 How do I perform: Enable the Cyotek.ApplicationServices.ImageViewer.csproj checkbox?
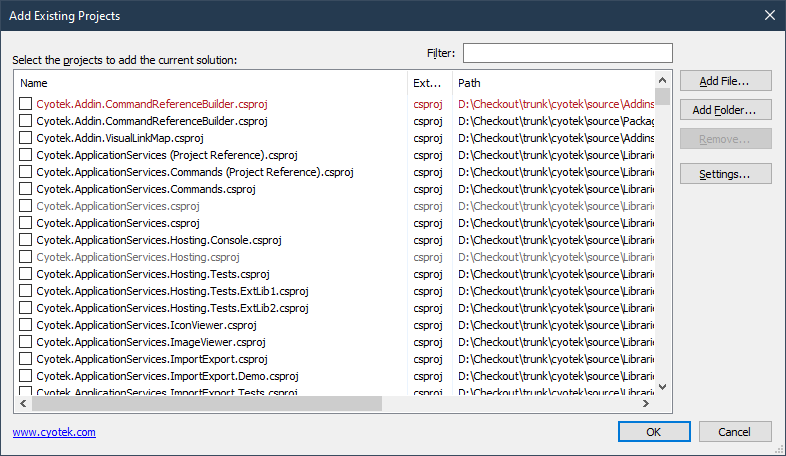pos(26,342)
